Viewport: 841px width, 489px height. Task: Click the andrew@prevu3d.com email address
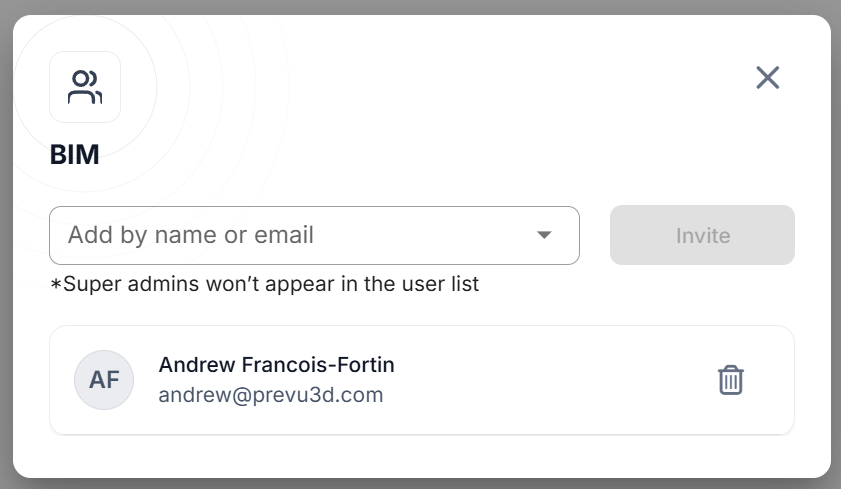pos(270,395)
